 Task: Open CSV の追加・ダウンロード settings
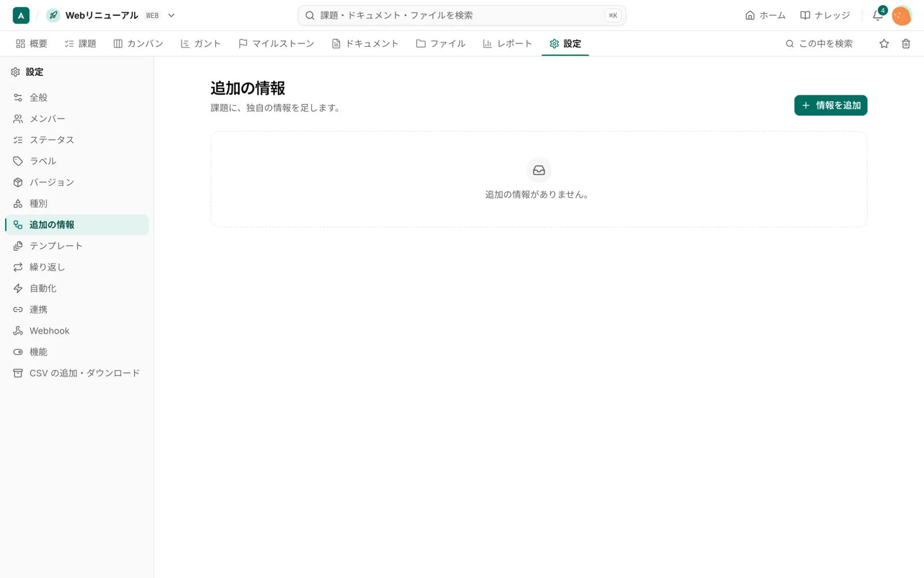tap(77, 373)
